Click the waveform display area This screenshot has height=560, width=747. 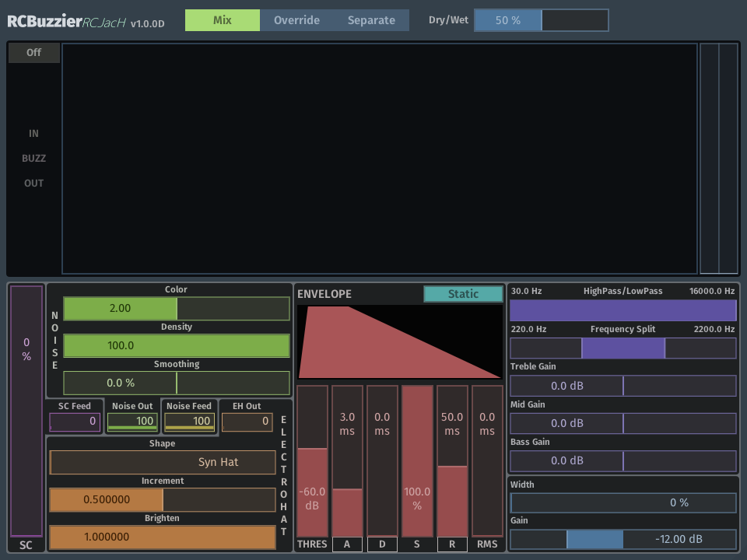(x=380, y=159)
